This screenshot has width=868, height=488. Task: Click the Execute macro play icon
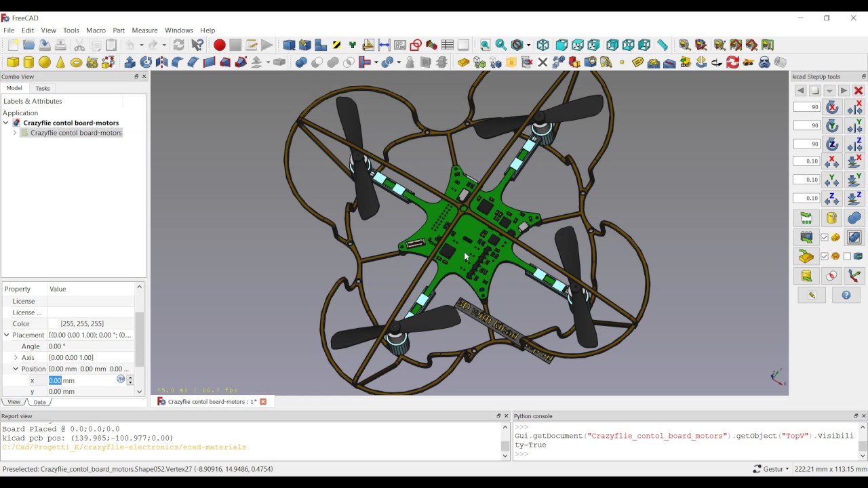267,45
